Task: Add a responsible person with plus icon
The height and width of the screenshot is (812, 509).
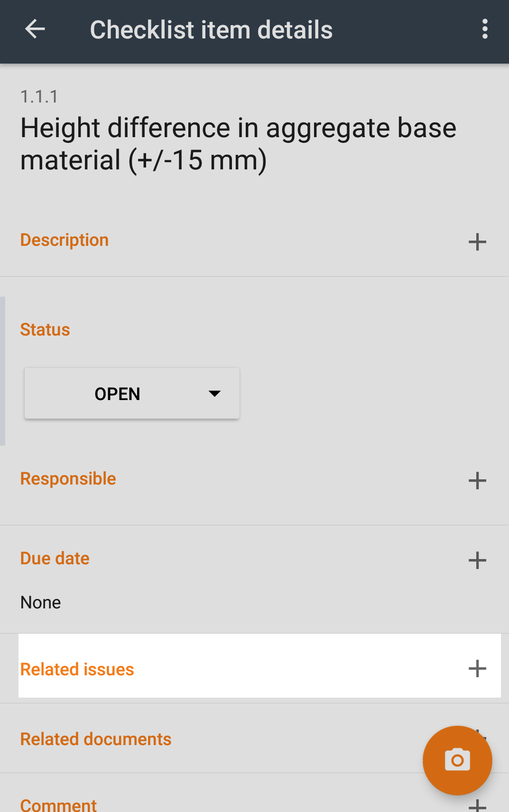Action: click(x=477, y=481)
